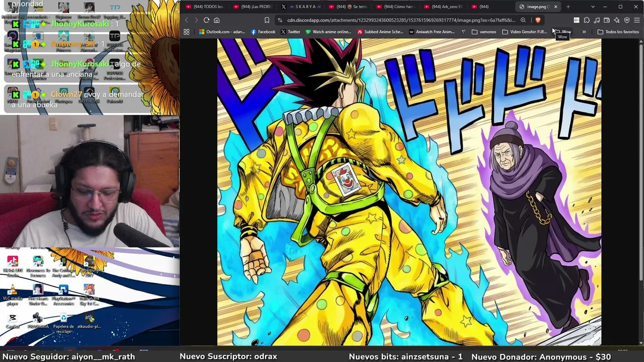Open the Brave VPN shield icon
Screen dimensions: 644x362
point(627,20)
